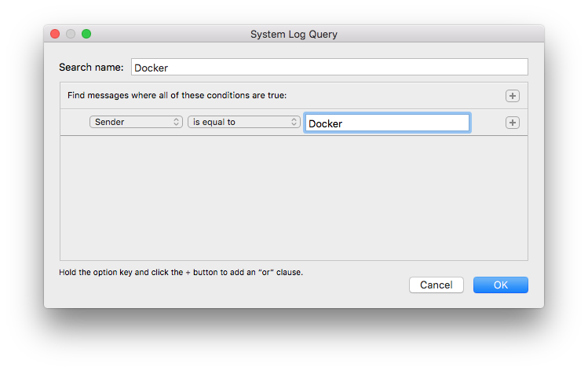Click the plus button in the conditions header
This screenshot has height=371, width=588.
click(512, 96)
